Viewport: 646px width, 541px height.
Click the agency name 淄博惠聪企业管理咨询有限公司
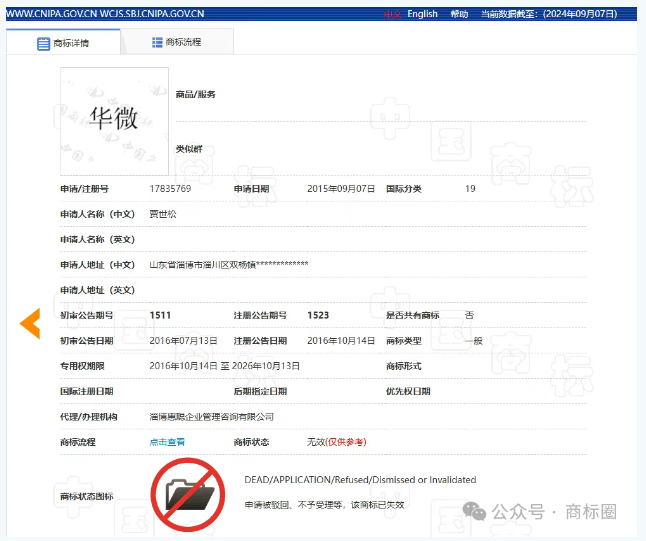click(211, 416)
